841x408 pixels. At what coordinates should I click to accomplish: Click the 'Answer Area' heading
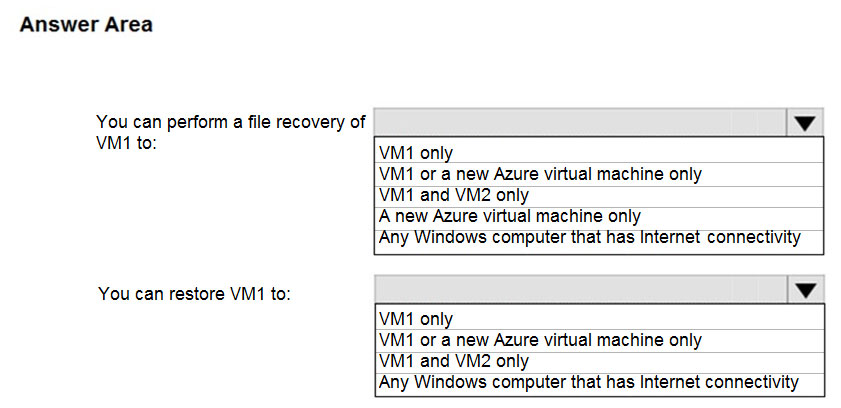point(86,25)
